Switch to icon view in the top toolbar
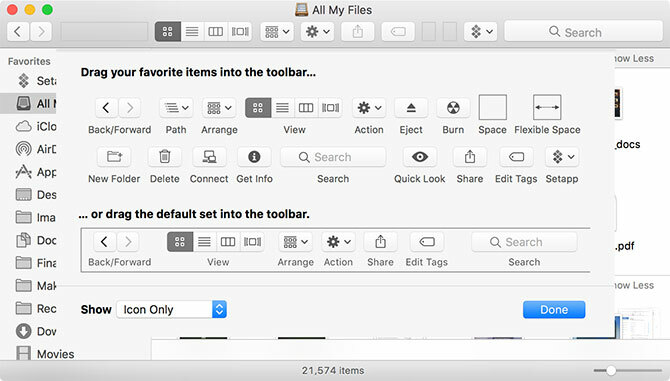Image resolution: width=670 pixels, height=381 pixels. (x=168, y=32)
